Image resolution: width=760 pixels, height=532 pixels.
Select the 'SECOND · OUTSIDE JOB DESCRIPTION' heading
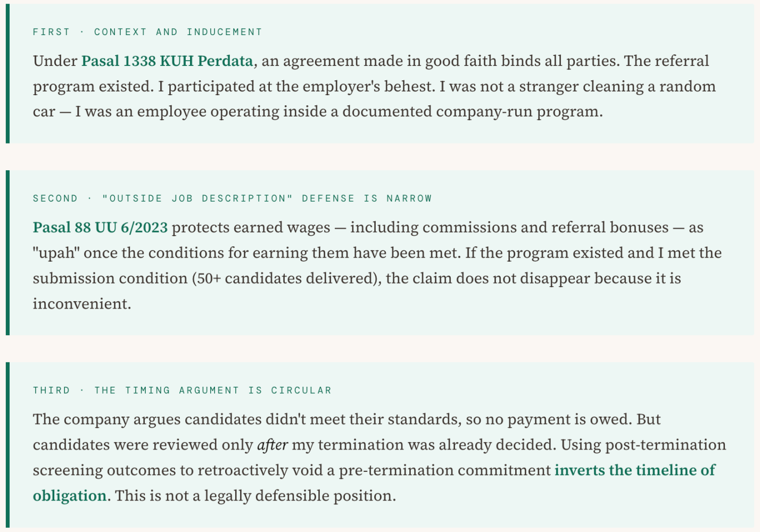(232, 198)
